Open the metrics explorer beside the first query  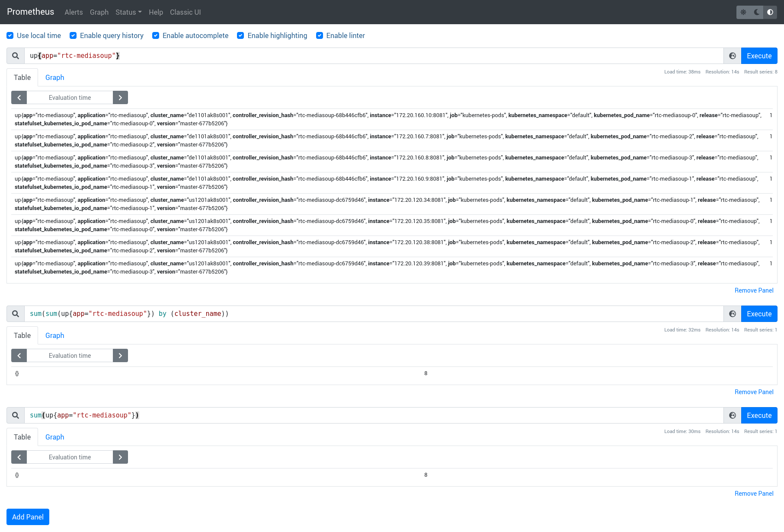pyautogui.click(x=732, y=55)
